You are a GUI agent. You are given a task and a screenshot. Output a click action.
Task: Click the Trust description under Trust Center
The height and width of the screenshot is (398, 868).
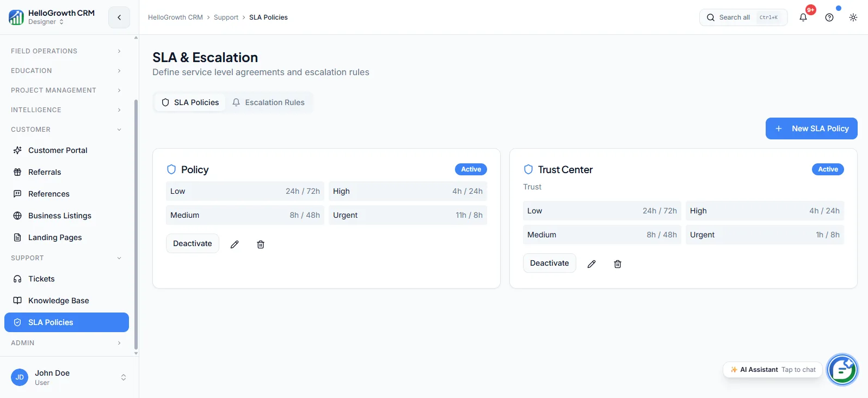coord(532,187)
